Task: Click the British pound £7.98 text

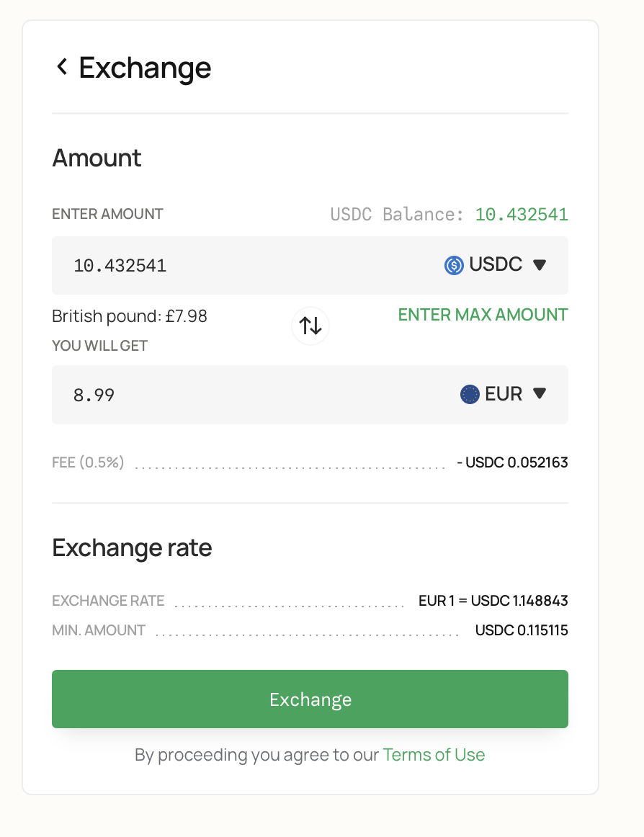Action: [x=130, y=316]
